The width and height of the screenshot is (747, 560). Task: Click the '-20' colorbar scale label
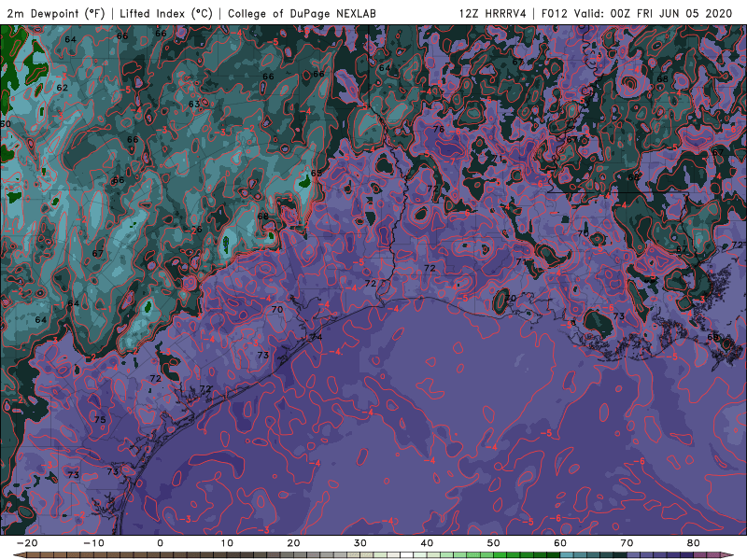pyautogui.click(x=27, y=543)
